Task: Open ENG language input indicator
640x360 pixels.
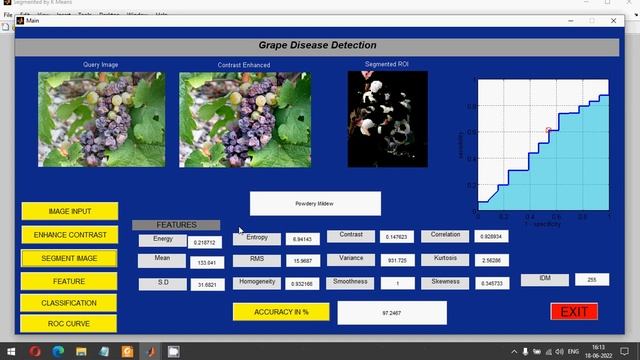Action: click(573, 351)
